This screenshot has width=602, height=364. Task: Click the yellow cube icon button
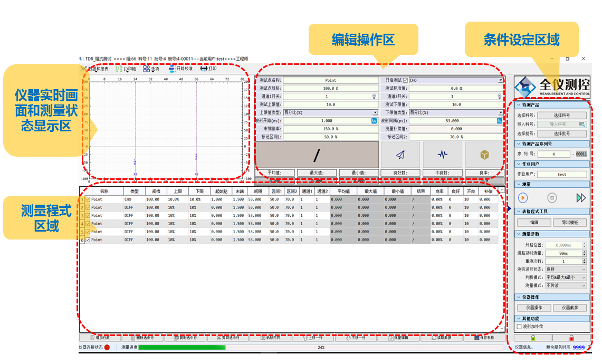click(484, 155)
